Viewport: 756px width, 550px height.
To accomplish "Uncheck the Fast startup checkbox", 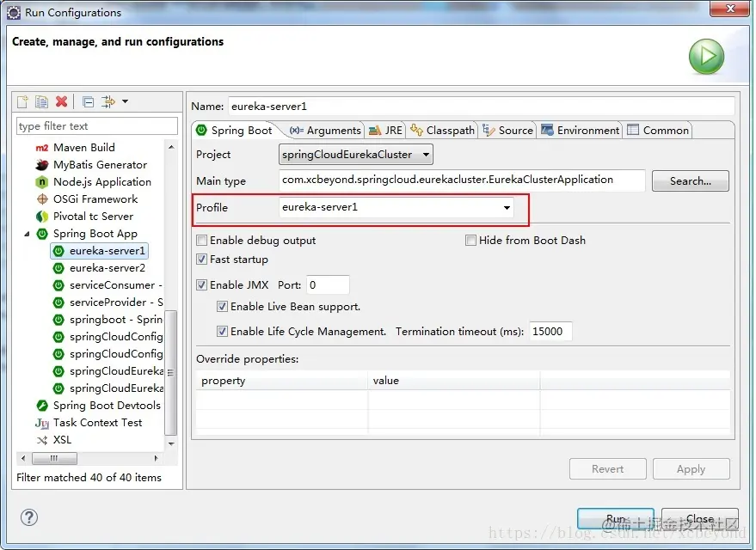I will point(201,260).
